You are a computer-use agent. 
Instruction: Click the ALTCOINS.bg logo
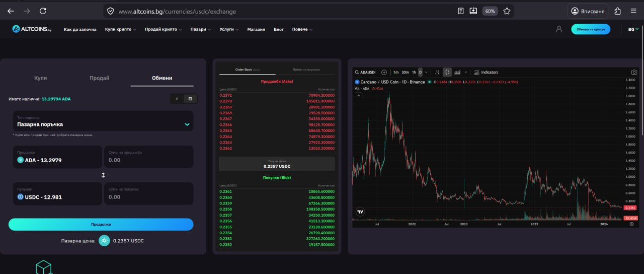tap(32, 29)
